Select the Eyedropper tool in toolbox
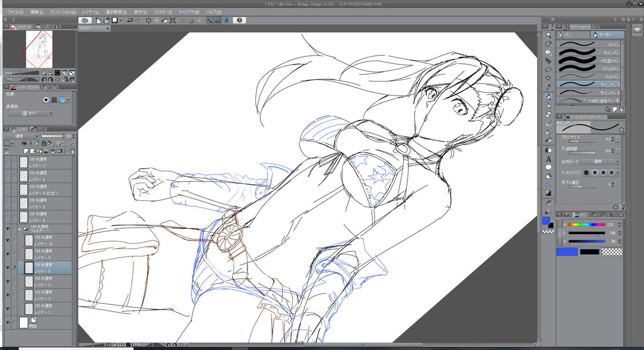The width and height of the screenshot is (644, 350). tap(548, 88)
